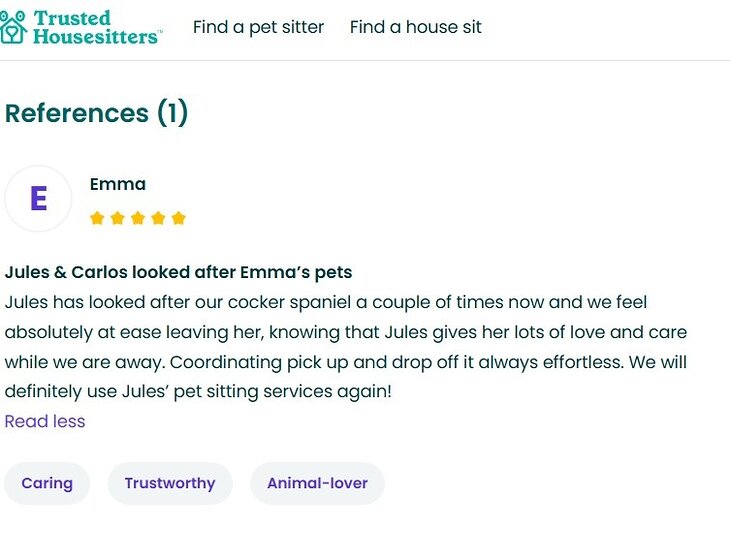Click the fourth rating star
The height and width of the screenshot is (560, 730).
158,218
